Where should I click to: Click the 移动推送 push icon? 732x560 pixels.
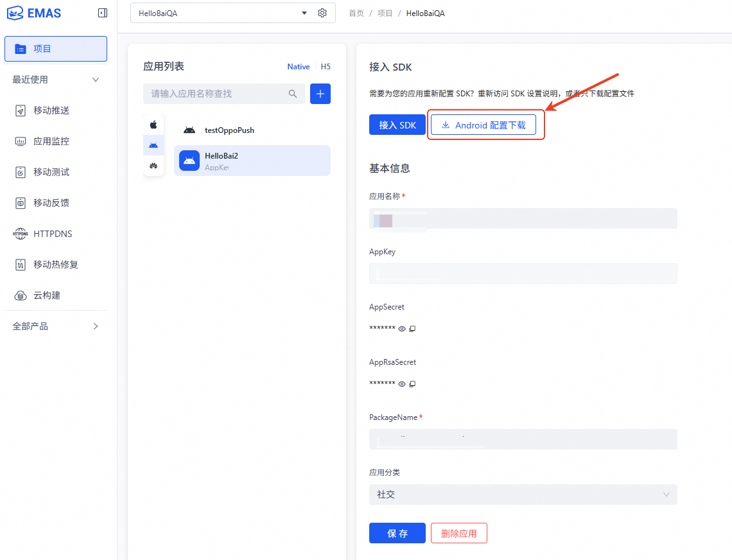click(21, 110)
